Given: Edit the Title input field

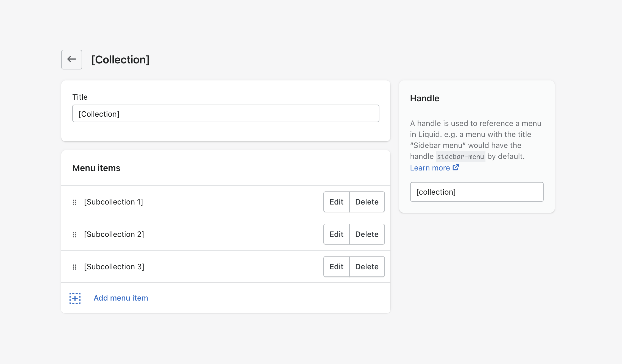Looking at the screenshot, I should coord(226,113).
